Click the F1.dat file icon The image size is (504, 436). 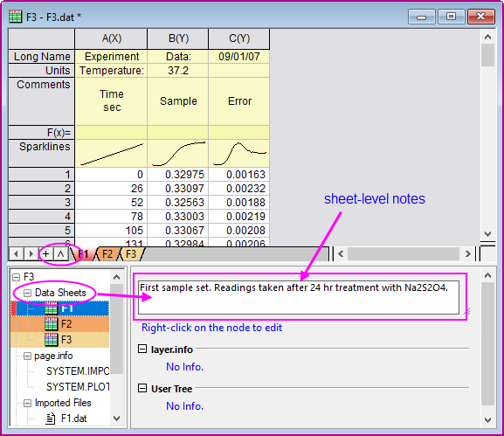(x=50, y=419)
